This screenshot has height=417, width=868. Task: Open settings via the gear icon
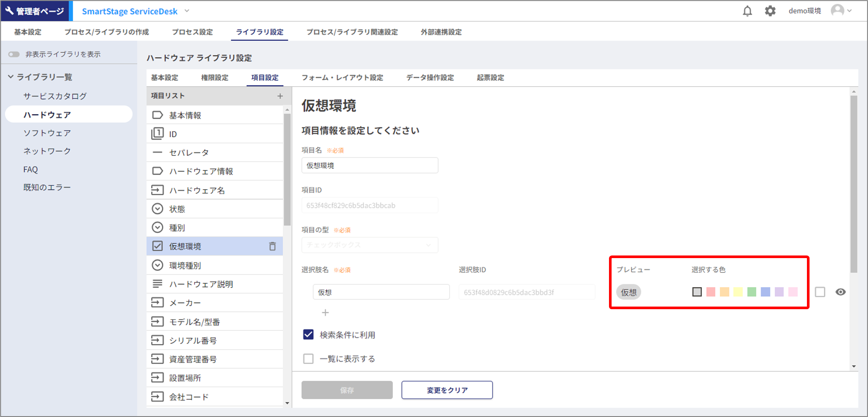pyautogui.click(x=770, y=11)
